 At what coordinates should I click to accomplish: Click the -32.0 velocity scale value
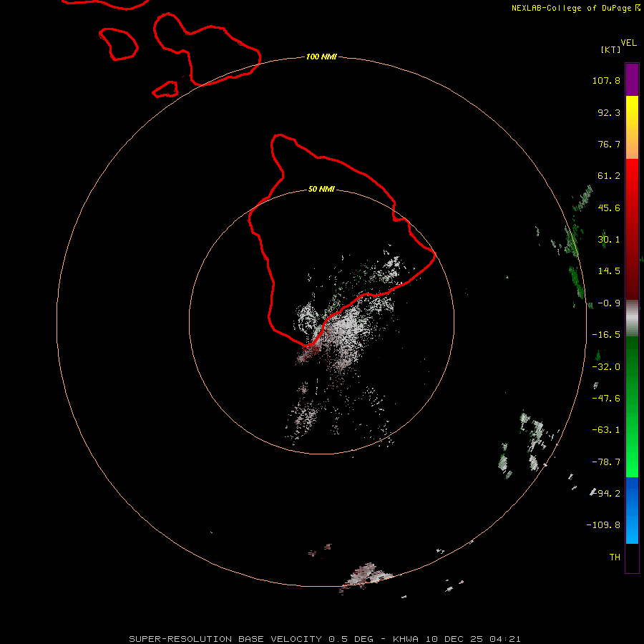click(606, 367)
